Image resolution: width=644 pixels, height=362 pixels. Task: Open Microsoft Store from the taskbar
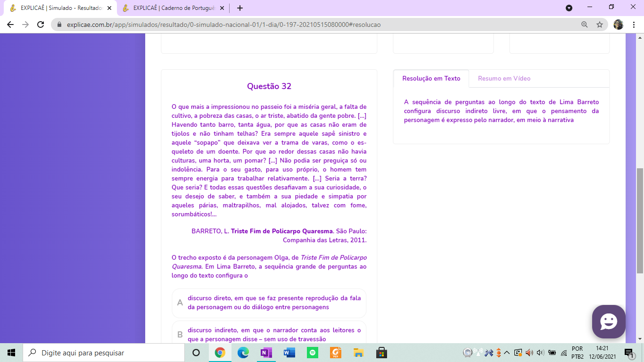381,353
